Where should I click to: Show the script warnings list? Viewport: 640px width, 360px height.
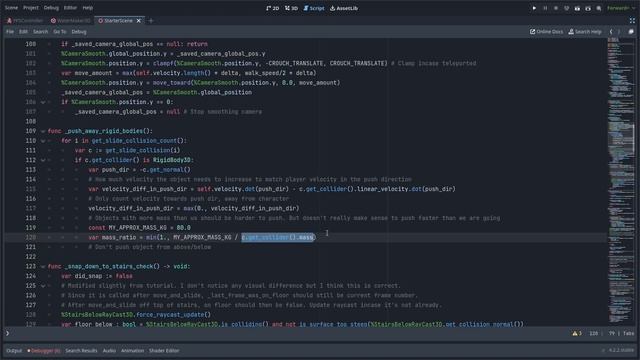point(577,333)
